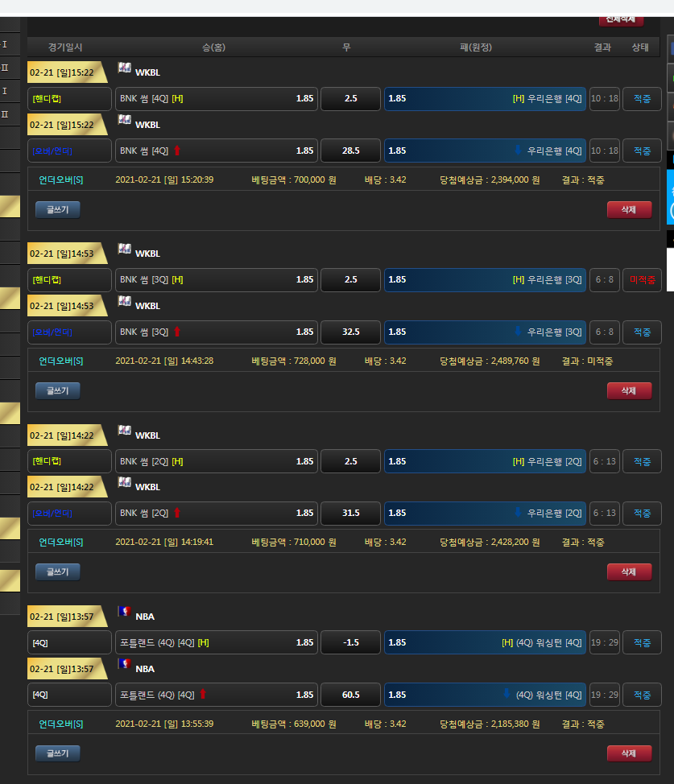674x784 pixels.
Task: Click the WKBL flag icon above the 32.5 over/under row
Action: pyautogui.click(x=124, y=301)
